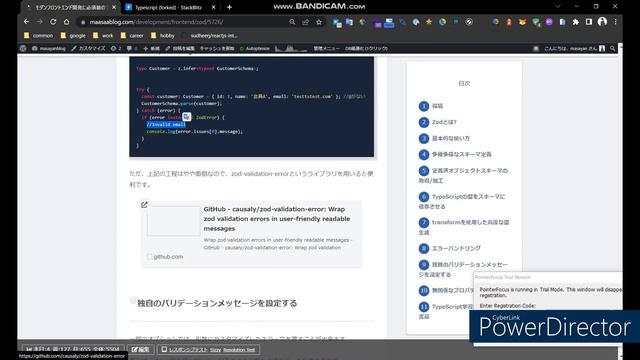Click the circular slash extension icon
Screen dimensions: 640x360
pos(469,22)
